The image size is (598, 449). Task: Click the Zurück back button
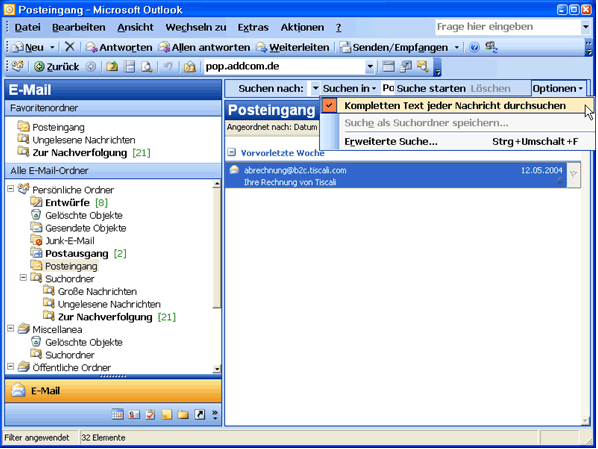tap(56, 67)
